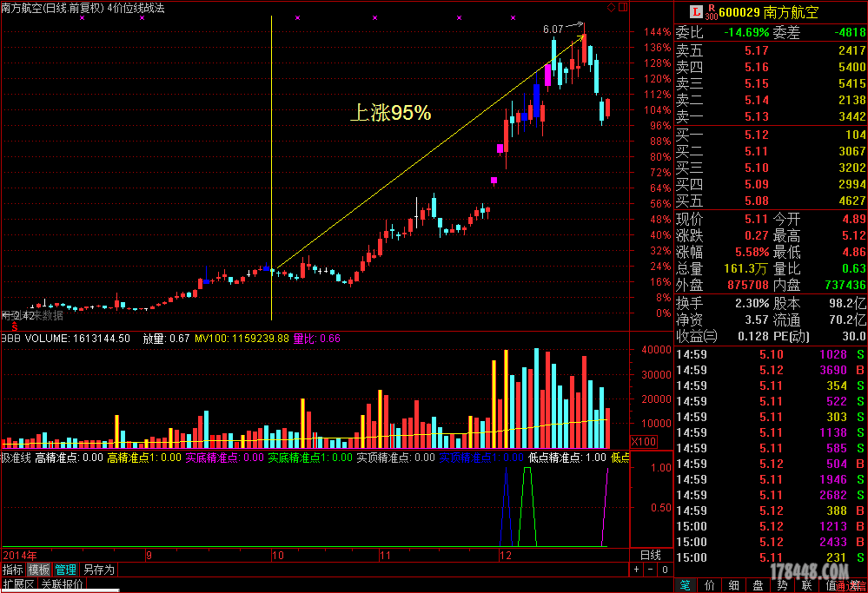This screenshot has width=868, height=593.
Task: Click the X100 volume scale label
Action: pos(642,441)
